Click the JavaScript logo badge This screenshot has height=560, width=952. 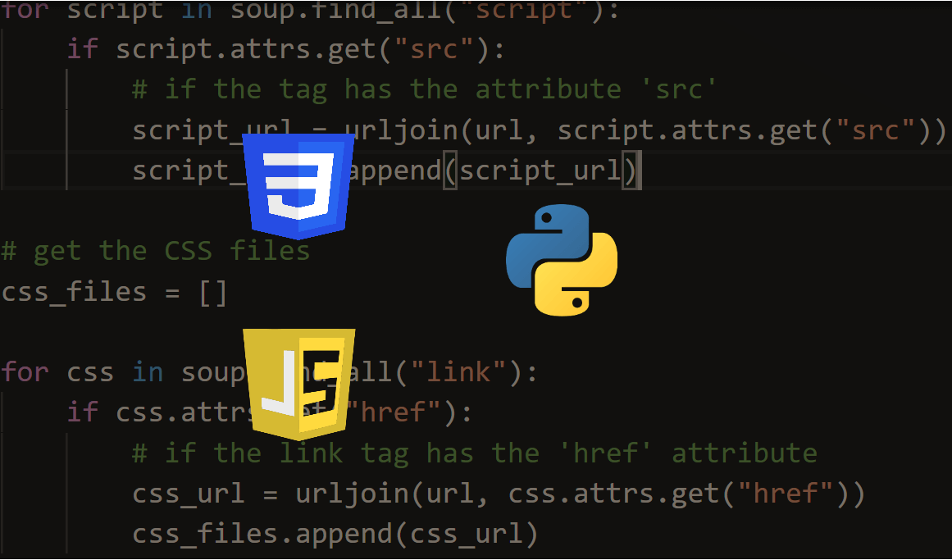(299, 379)
